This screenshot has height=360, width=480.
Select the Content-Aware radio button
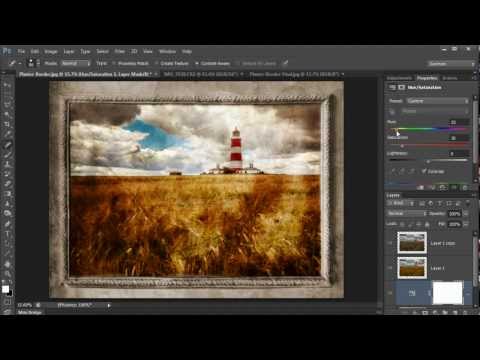(x=197, y=63)
